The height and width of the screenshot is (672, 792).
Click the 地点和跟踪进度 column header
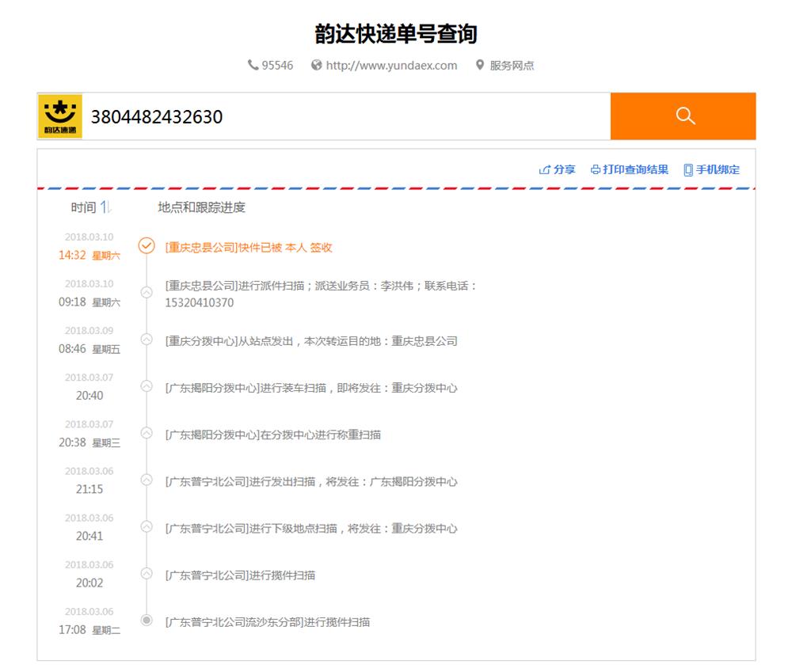pos(201,207)
